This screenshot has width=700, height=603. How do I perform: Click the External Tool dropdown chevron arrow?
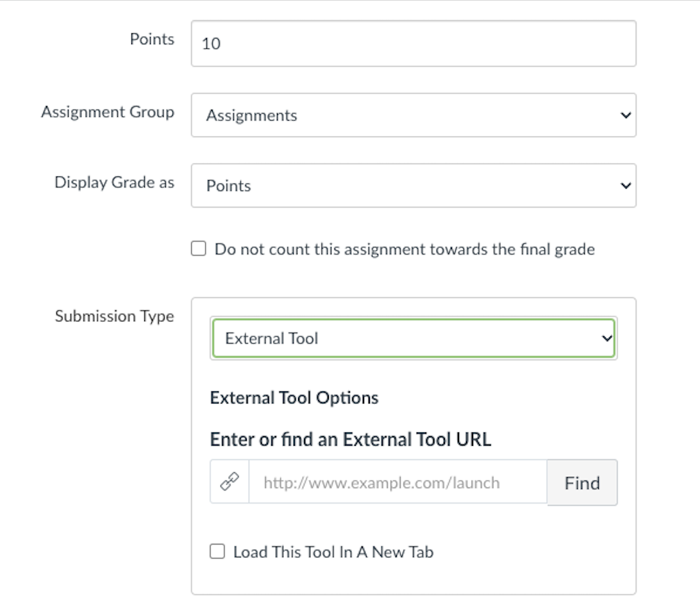click(606, 338)
